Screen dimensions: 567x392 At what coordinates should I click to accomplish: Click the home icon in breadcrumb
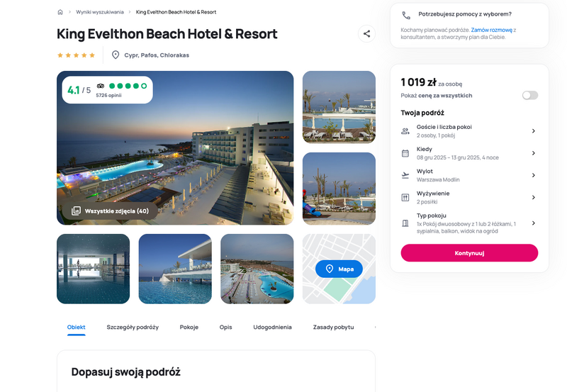(60, 12)
